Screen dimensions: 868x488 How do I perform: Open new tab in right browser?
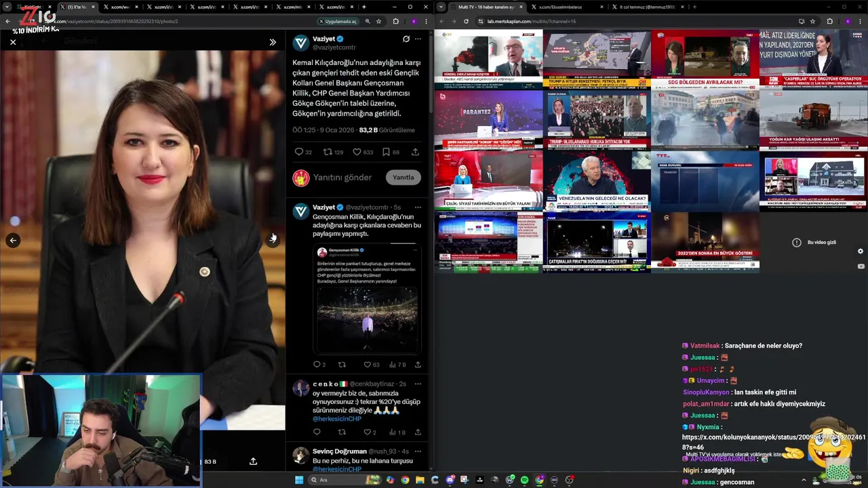[694, 7]
